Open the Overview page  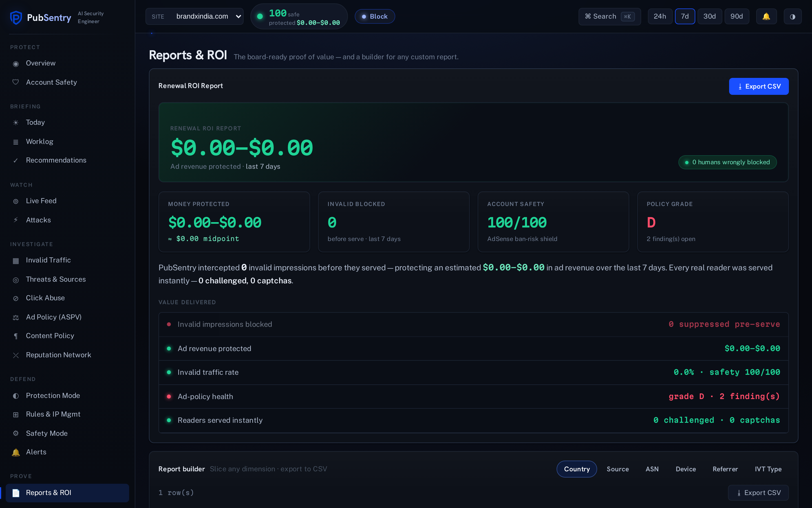[67, 63]
